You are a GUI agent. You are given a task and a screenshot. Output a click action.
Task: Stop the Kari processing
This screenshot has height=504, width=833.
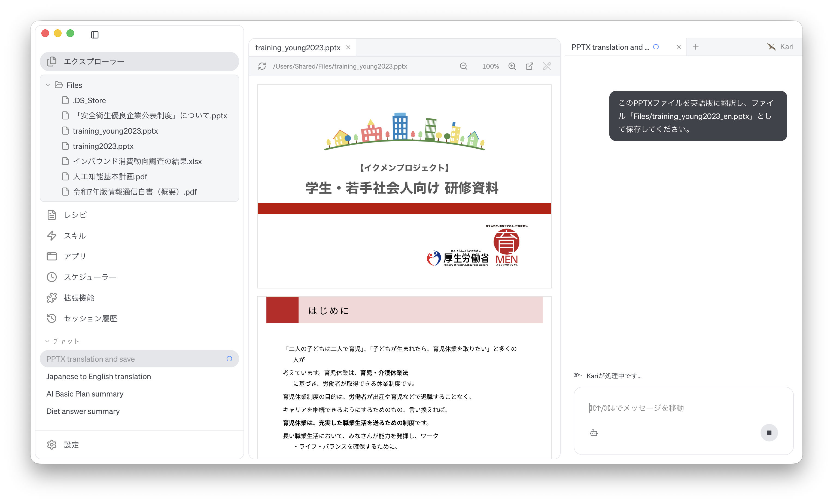pos(769,433)
